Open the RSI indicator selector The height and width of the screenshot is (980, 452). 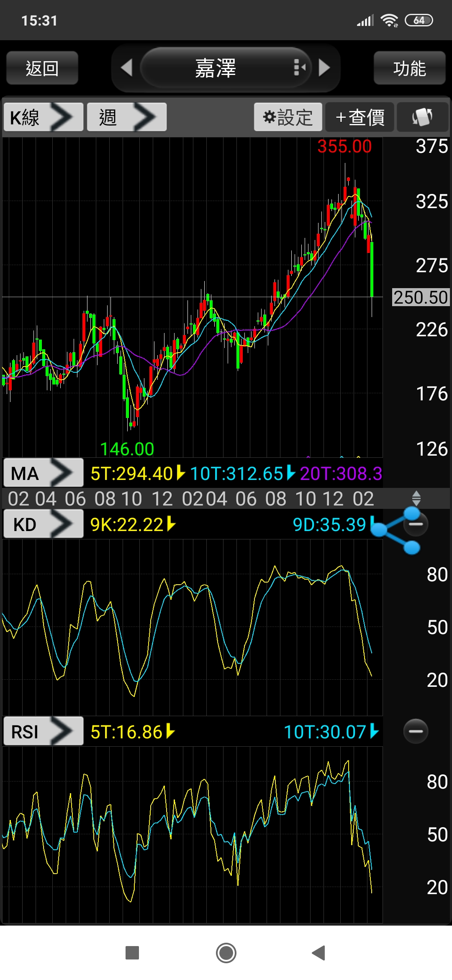[43, 732]
